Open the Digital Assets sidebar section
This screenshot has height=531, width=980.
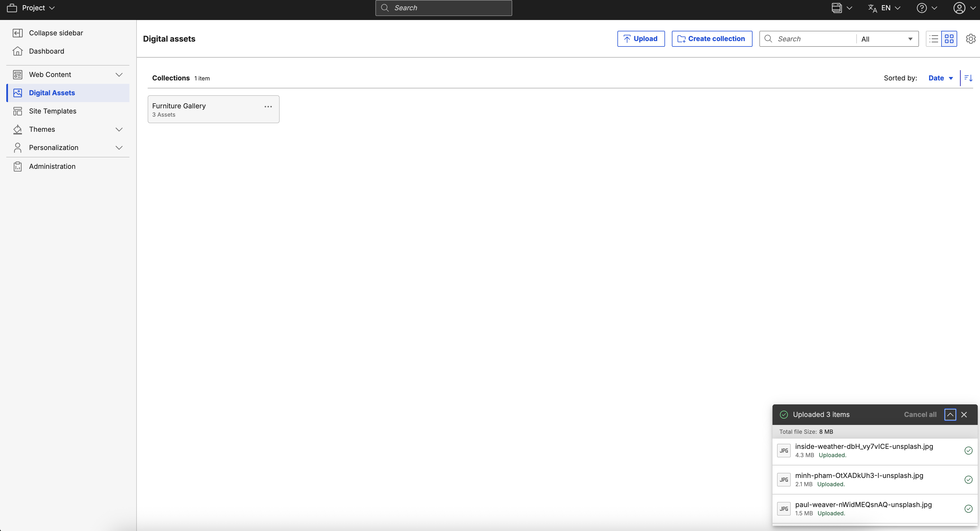52,92
